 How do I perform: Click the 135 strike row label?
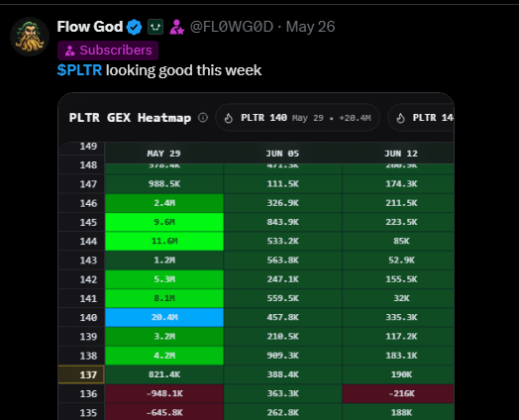(81, 412)
